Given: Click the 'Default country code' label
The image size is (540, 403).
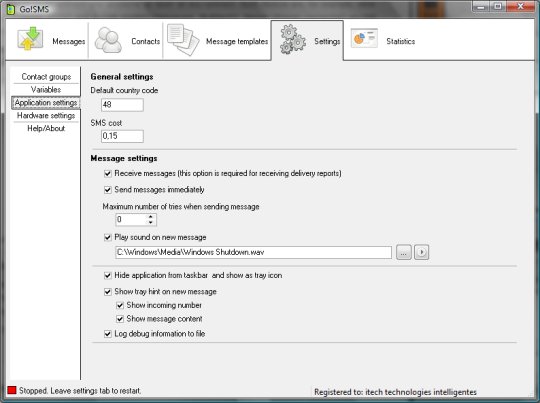Looking at the screenshot, I should click(x=124, y=90).
